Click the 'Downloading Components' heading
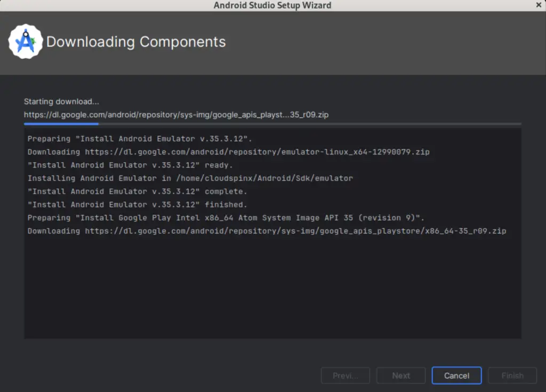Viewport: 546px width, 392px height. 136,42
